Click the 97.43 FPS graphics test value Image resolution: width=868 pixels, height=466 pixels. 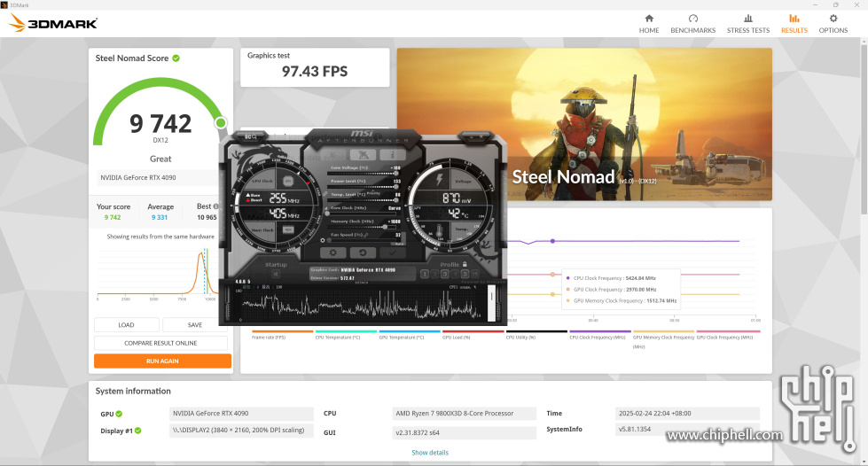[x=315, y=72]
